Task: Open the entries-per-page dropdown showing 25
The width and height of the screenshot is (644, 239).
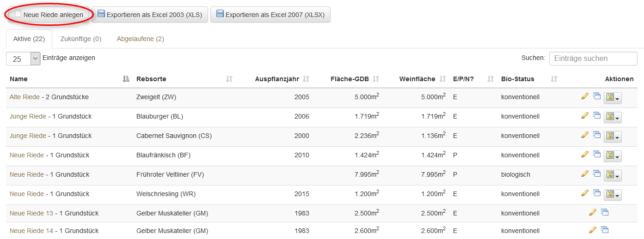Action: click(23, 59)
